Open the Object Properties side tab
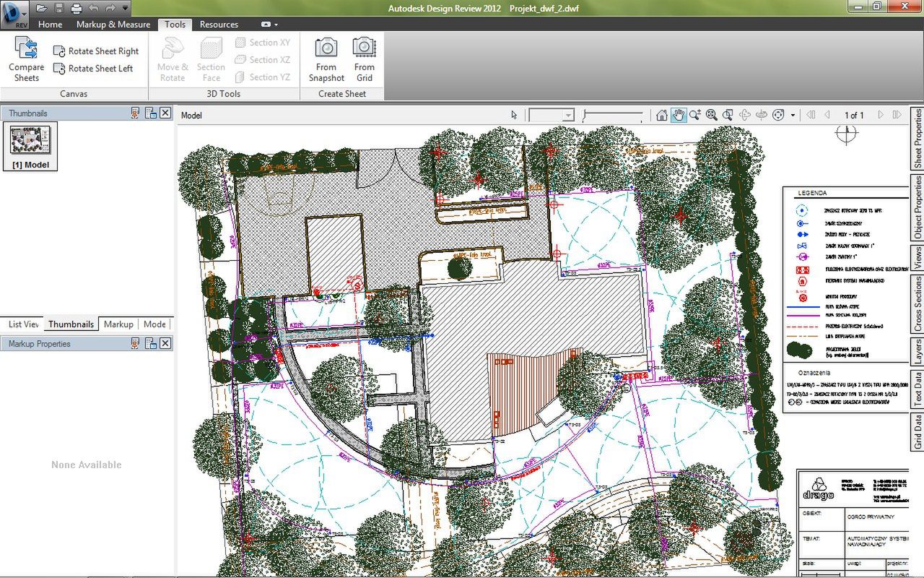924x578 pixels. pyautogui.click(x=918, y=207)
